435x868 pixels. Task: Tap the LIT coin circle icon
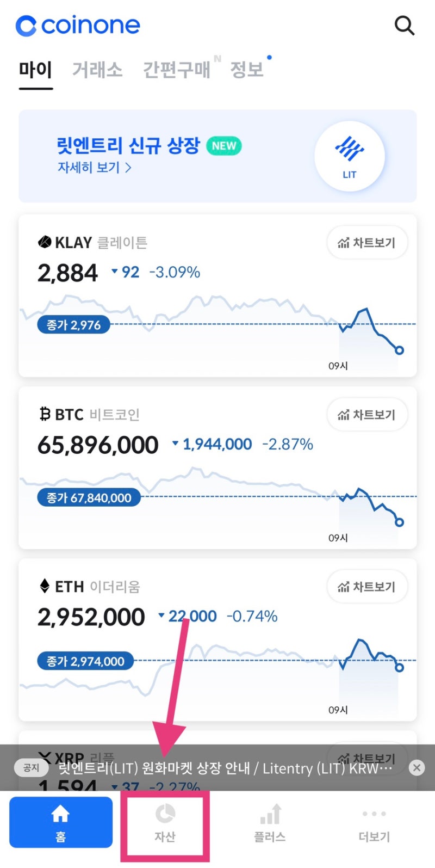pos(349,156)
